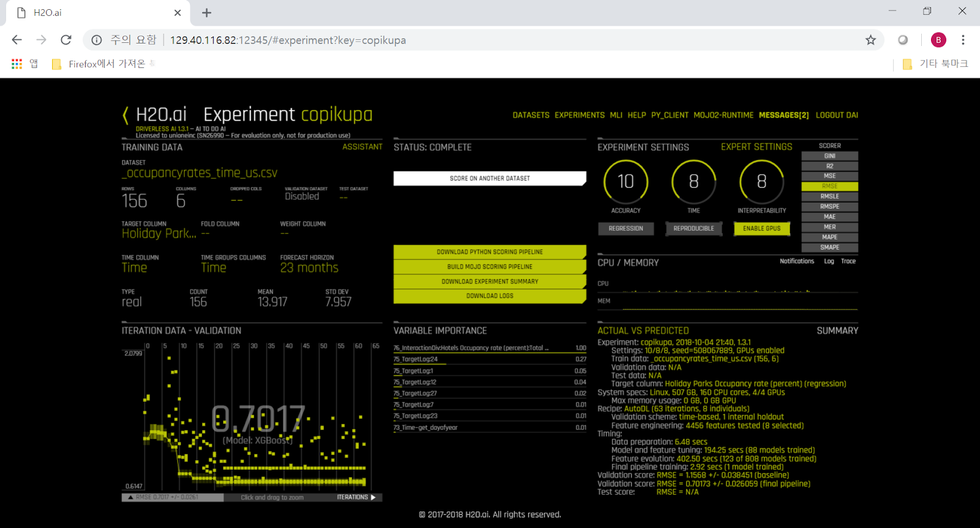Go back with H2O.ai chevron icon
980x528 pixels.
126,115
